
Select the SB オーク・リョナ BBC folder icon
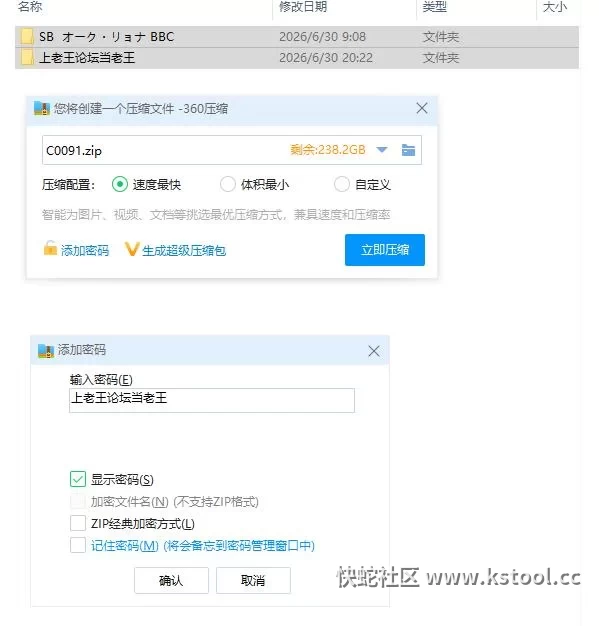click(27, 37)
